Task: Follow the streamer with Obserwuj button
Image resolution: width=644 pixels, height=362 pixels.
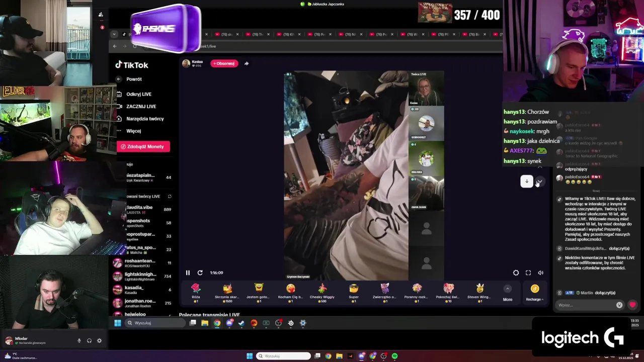Action: tap(224, 63)
